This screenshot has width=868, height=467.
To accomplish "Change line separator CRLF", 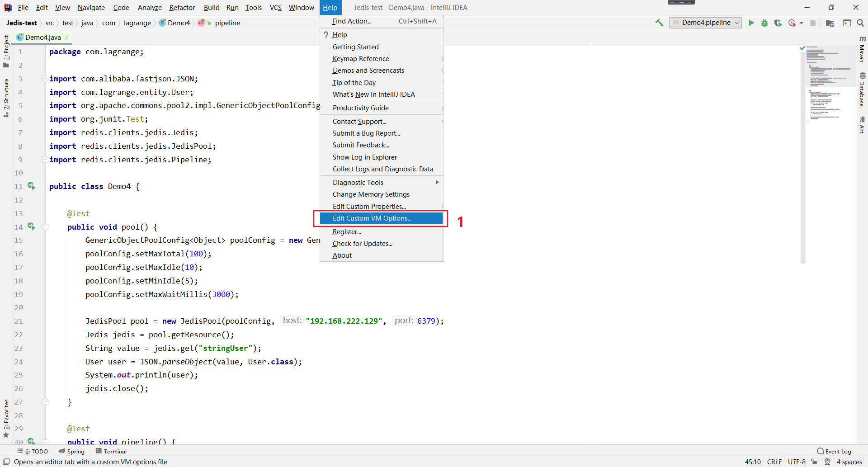I will click(x=774, y=462).
